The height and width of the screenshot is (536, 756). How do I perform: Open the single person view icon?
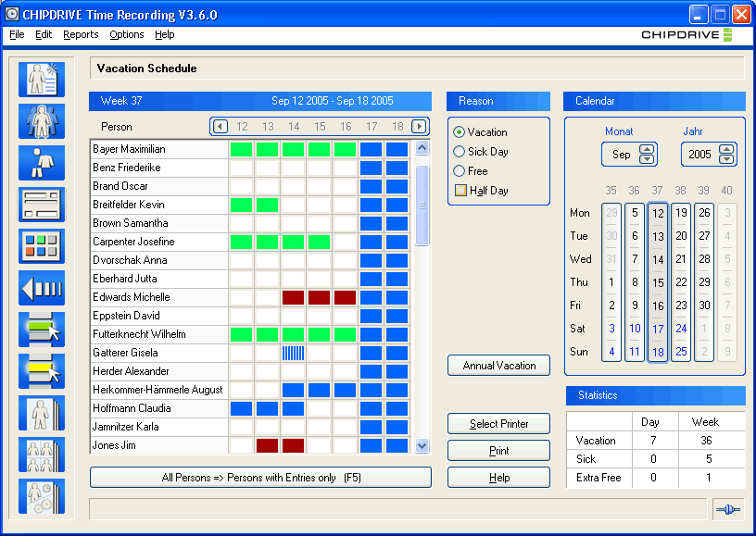click(41, 163)
